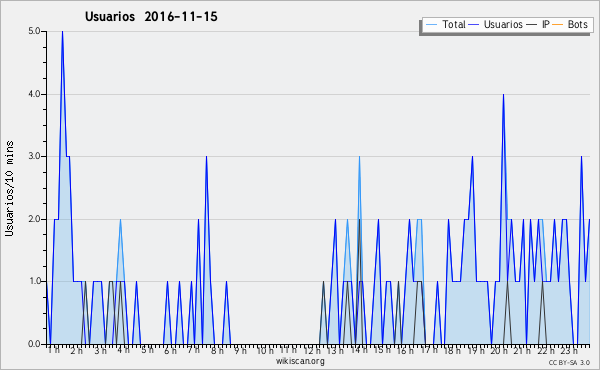The height and width of the screenshot is (370, 600).
Task: Click the '10 h' x-axis label
Action: 266,350
